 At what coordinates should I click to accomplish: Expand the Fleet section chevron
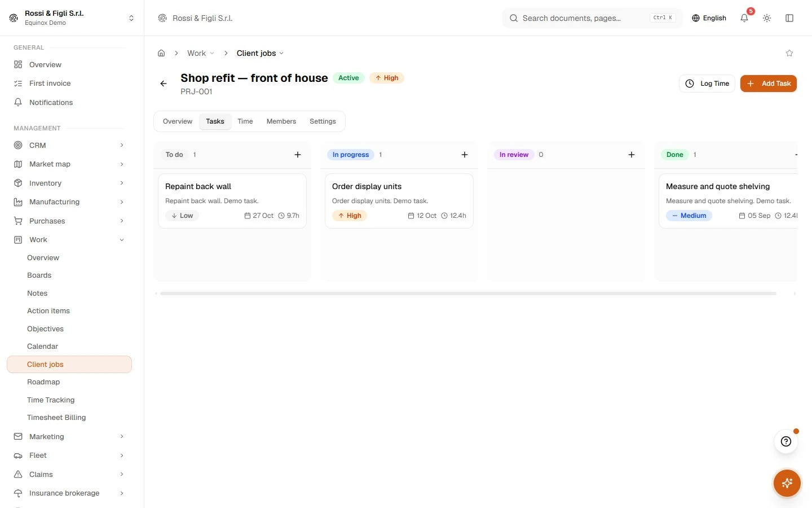click(122, 456)
